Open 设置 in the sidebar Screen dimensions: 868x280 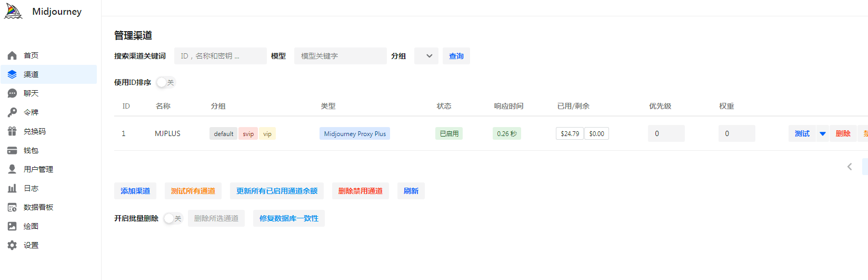48,245
